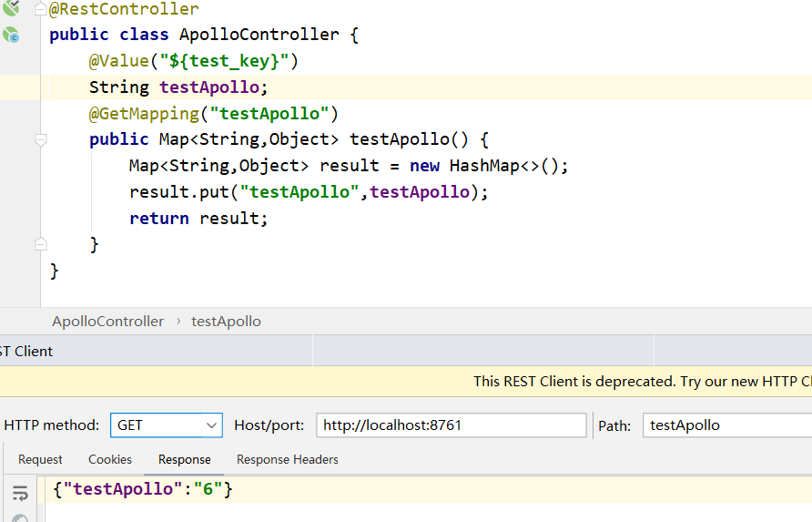Switch to the Request tab
Screen dimensions: 812x522
coord(40,460)
